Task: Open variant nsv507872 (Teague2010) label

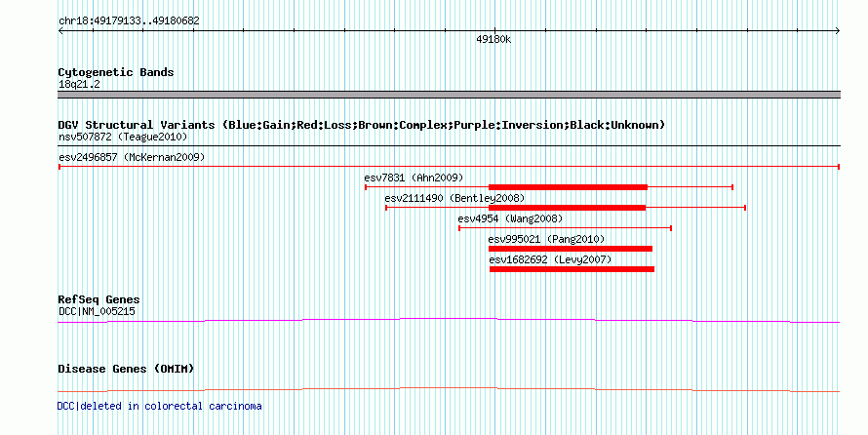Action: point(123,137)
